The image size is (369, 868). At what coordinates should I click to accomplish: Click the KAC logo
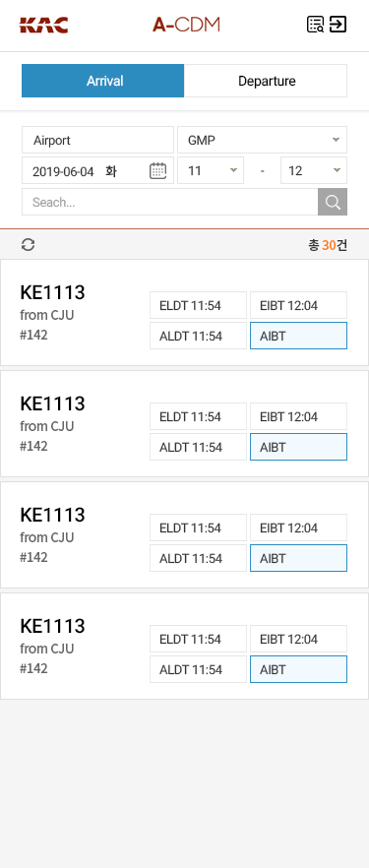pos(43,25)
